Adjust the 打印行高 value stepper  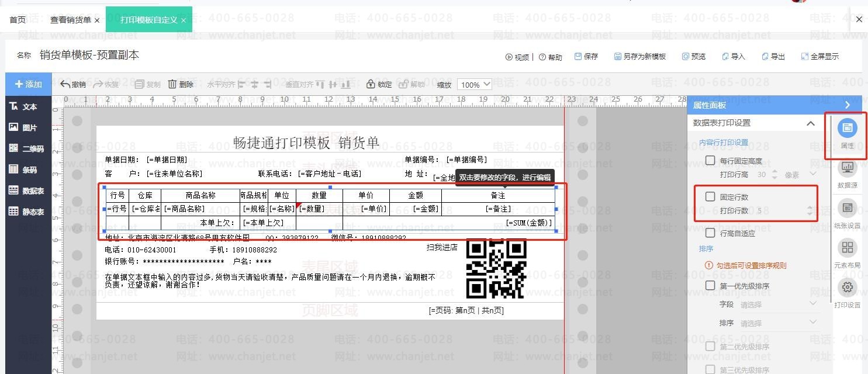(x=774, y=174)
